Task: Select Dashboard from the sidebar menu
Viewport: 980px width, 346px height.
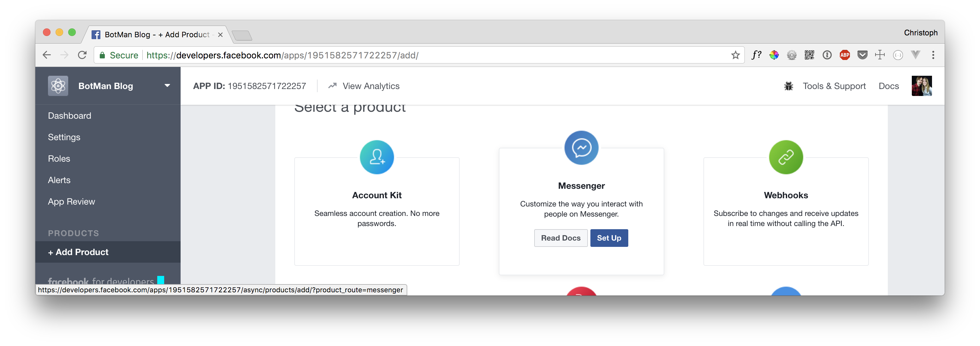Action: tap(69, 115)
